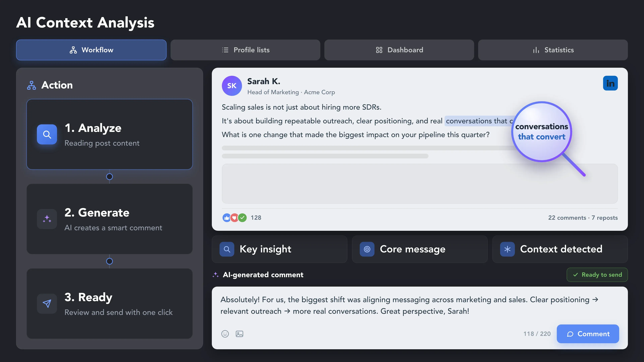Screen dimensions: 644x362
Task: Select the 2. Generate step card
Action: [110, 219]
